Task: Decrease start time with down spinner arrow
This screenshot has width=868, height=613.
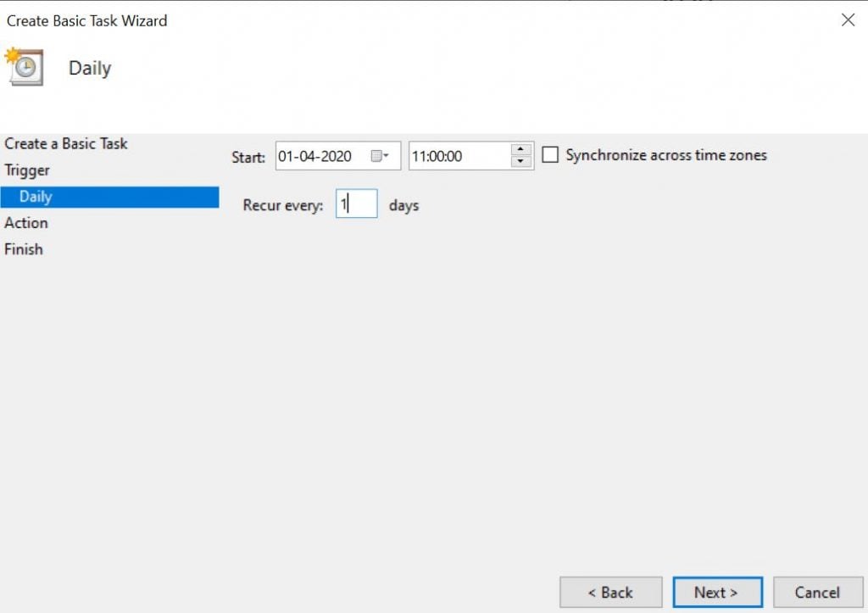Action: point(520,162)
